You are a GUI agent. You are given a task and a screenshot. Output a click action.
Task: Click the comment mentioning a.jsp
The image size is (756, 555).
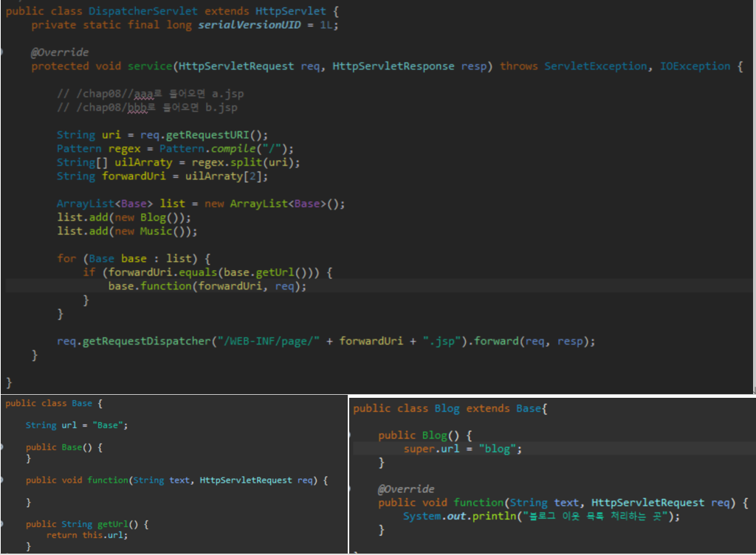tap(151, 94)
